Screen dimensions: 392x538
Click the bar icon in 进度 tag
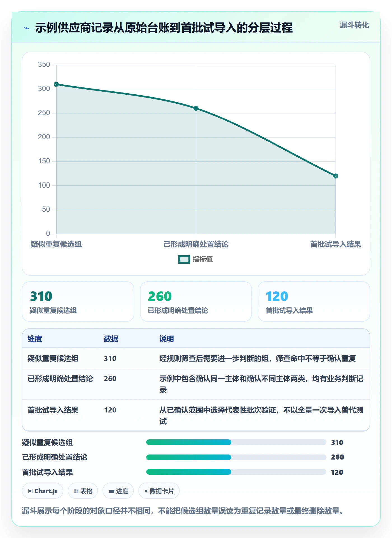pos(111,491)
